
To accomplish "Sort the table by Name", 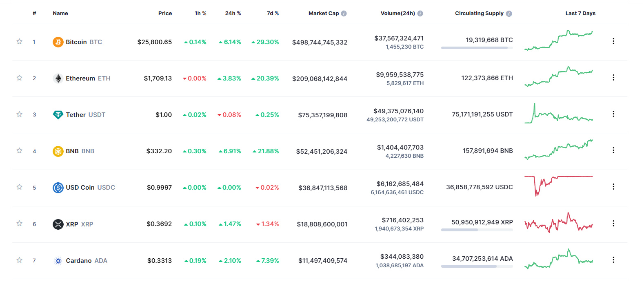I will pyautogui.click(x=60, y=13).
